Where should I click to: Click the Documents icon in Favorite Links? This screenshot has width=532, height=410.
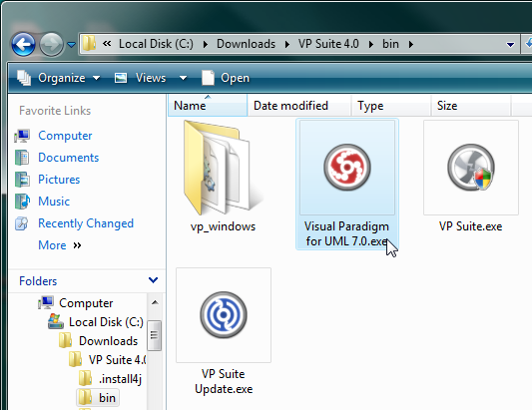coord(22,158)
